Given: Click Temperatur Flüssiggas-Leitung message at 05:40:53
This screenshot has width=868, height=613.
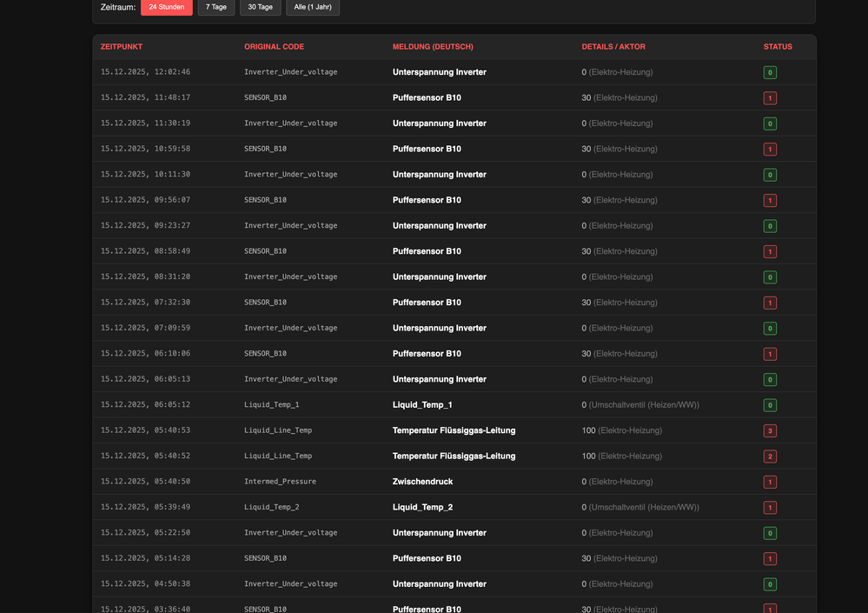Looking at the screenshot, I should [x=454, y=430].
